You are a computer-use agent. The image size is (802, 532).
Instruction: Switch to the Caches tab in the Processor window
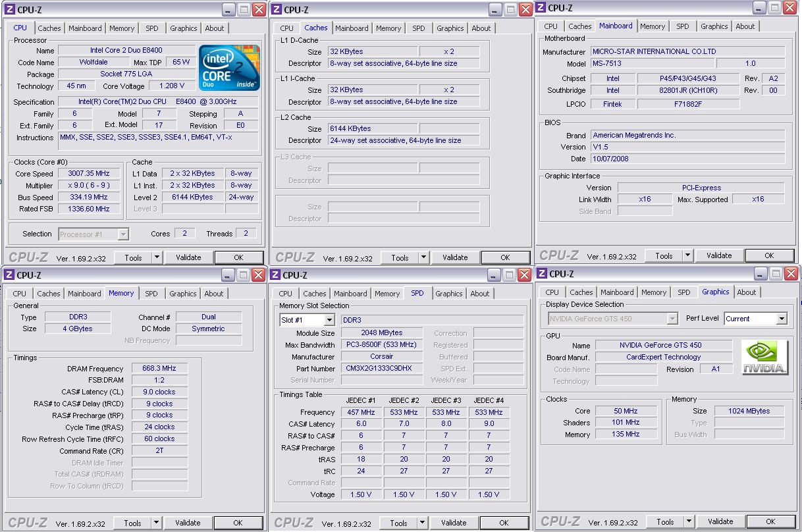pyautogui.click(x=49, y=28)
